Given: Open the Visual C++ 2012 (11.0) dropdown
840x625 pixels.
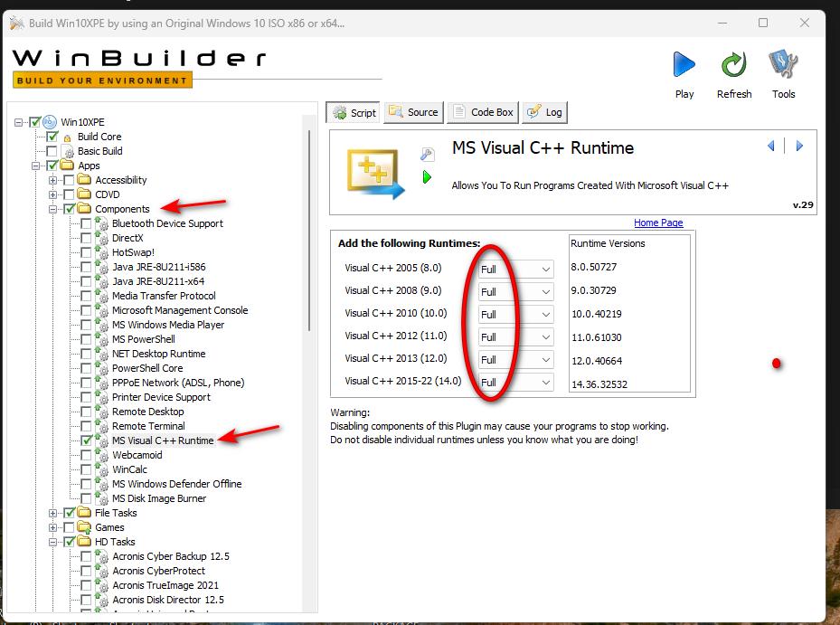Looking at the screenshot, I should [x=515, y=336].
